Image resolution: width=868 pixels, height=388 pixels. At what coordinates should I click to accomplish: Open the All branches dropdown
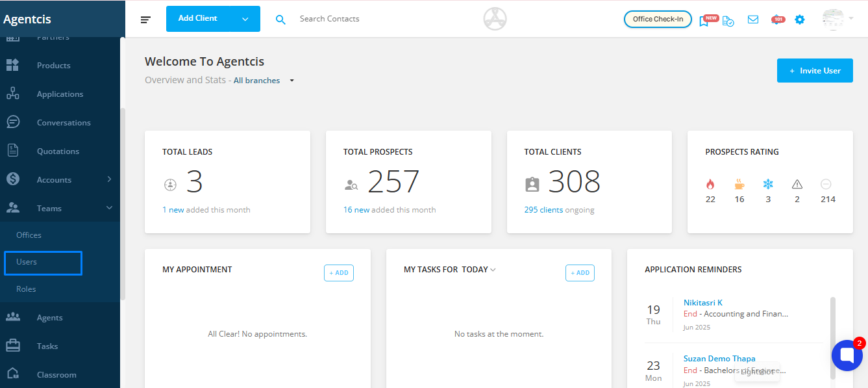(264, 81)
